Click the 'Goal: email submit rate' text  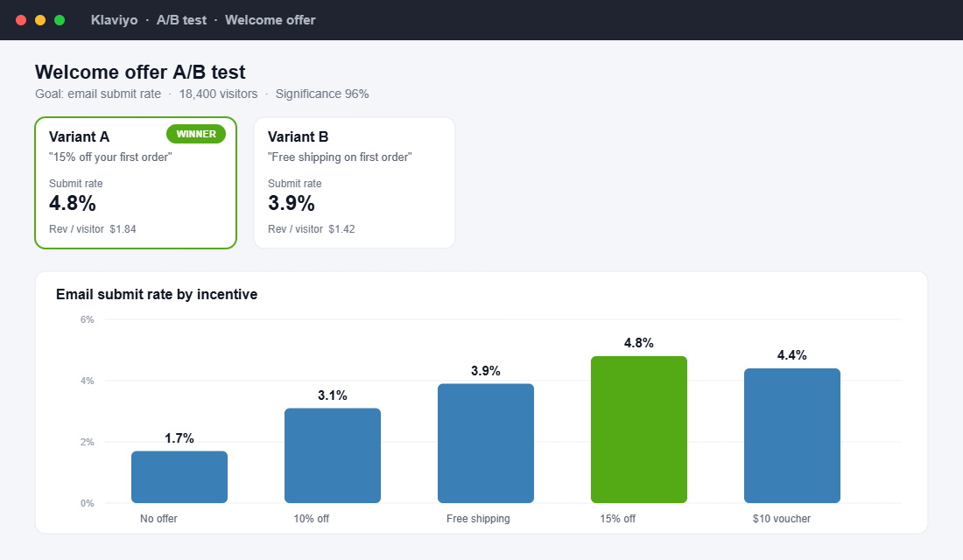[98, 94]
